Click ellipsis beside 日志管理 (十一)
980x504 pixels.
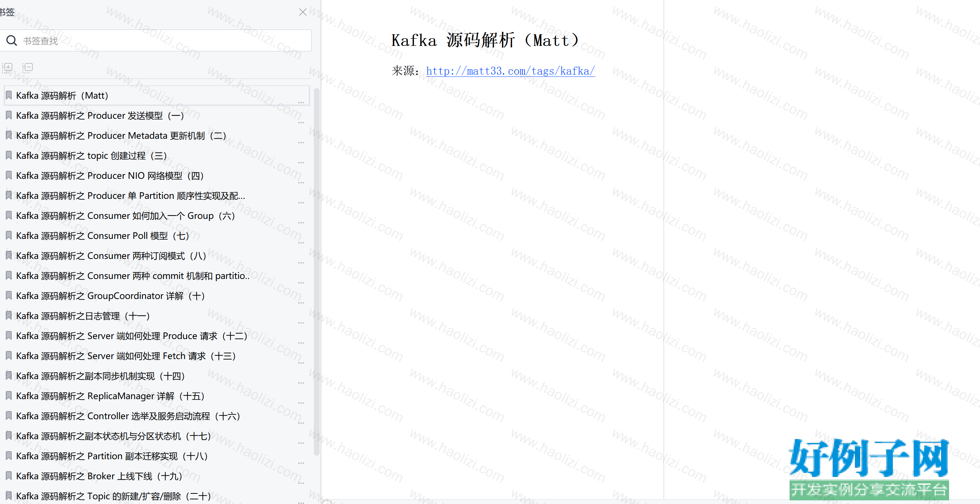(x=301, y=323)
